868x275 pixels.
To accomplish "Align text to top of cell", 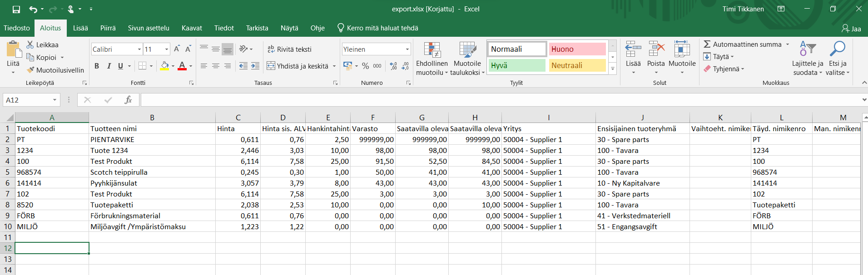I will 204,49.
